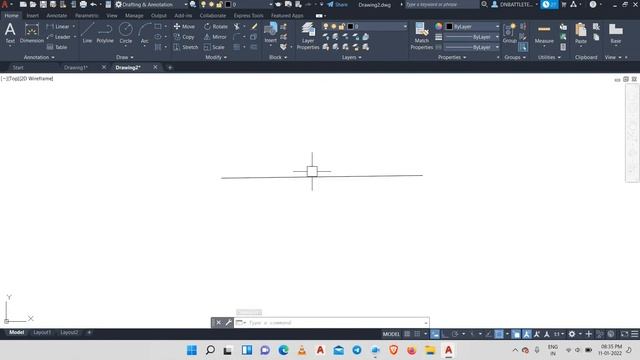
Task: Open the Insert ribbon tab
Action: pos(33,16)
